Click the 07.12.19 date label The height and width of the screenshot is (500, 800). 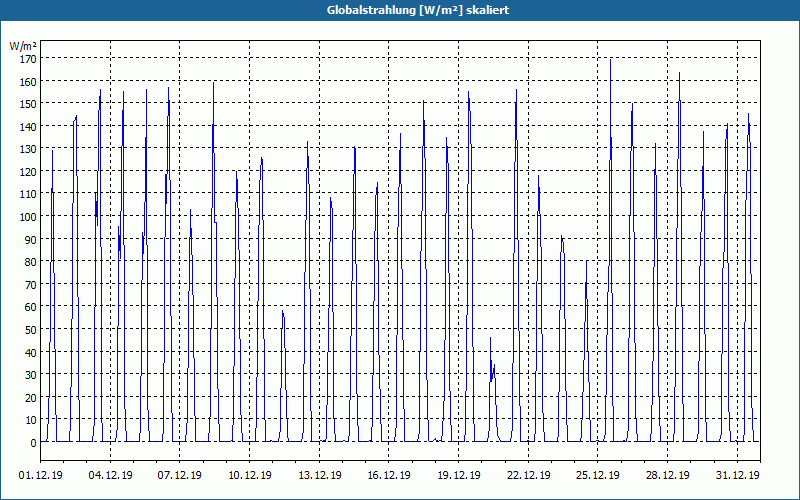tap(180, 475)
